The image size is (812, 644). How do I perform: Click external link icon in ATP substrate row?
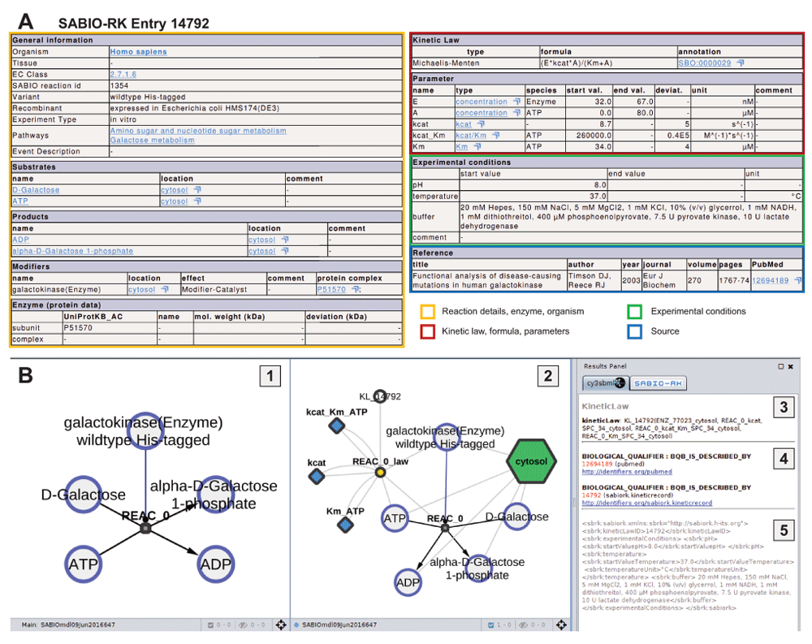pyautogui.click(x=197, y=201)
